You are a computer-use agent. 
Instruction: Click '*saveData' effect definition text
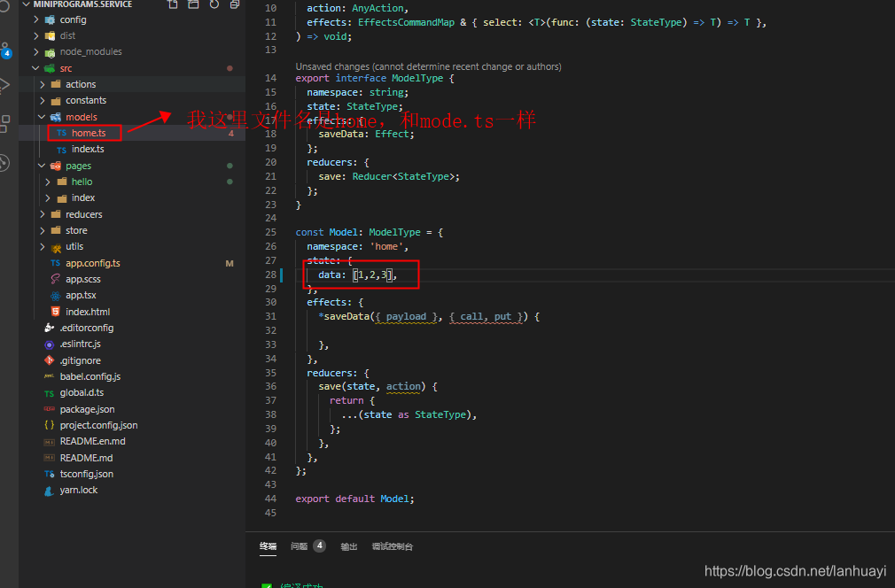click(x=344, y=316)
